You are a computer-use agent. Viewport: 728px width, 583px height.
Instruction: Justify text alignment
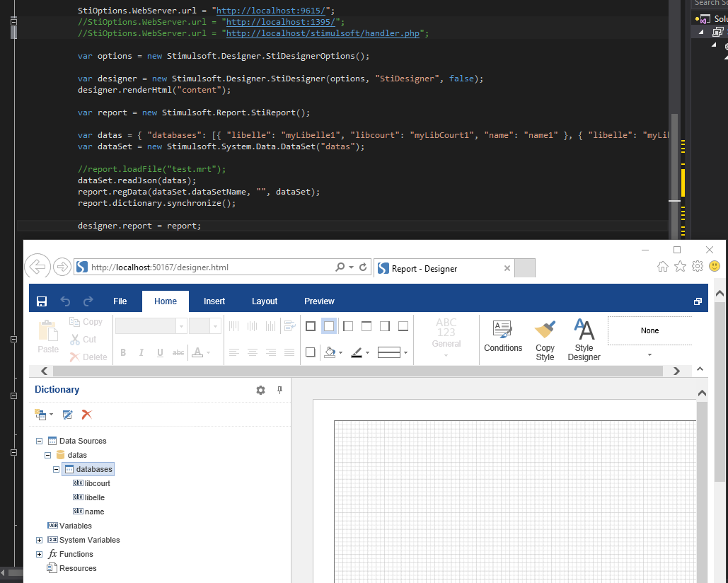click(289, 353)
